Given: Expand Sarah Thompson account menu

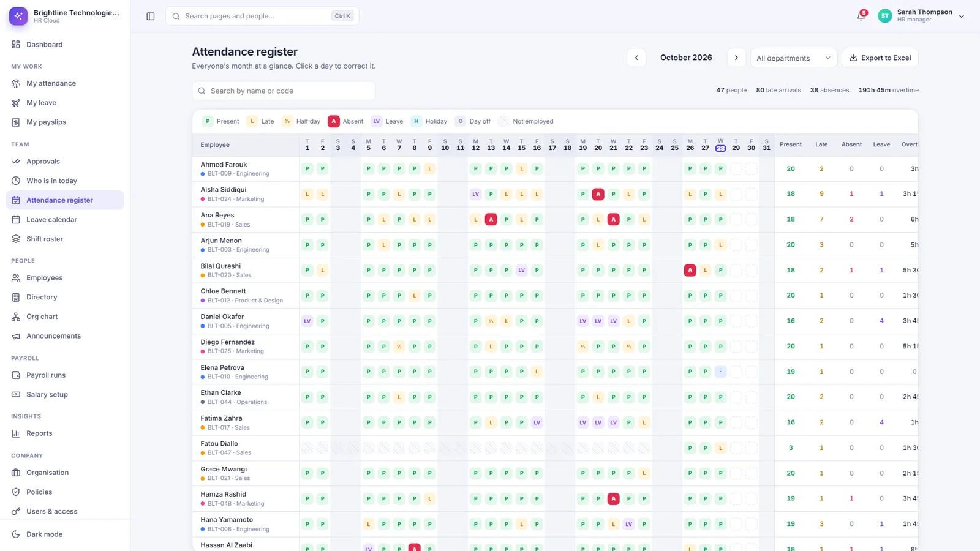Looking at the screenshot, I should (921, 16).
